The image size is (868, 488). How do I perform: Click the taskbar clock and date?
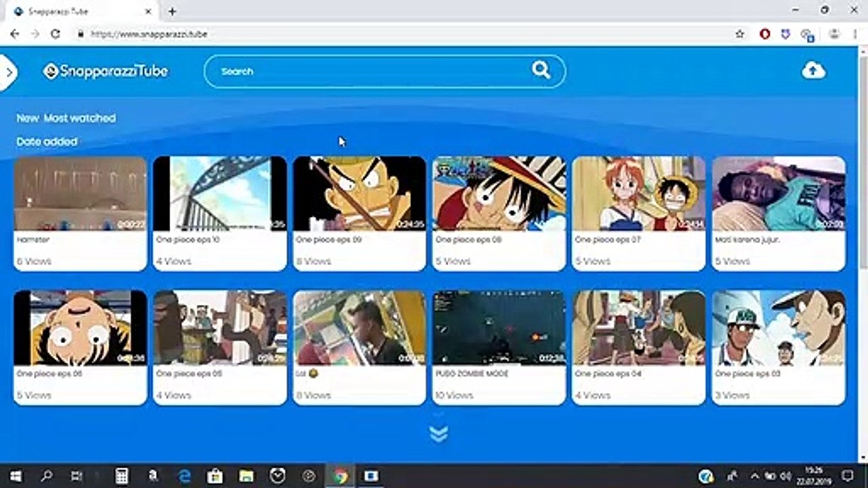coord(812,476)
